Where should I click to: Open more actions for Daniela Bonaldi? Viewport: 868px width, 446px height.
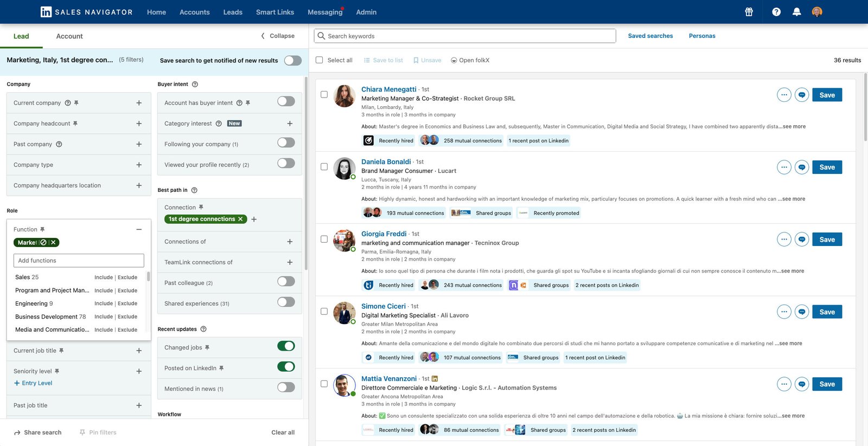(784, 167)
